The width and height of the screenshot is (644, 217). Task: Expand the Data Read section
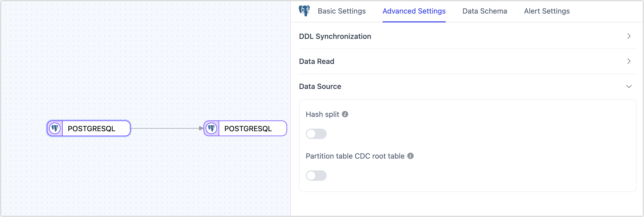coord(629,61)
